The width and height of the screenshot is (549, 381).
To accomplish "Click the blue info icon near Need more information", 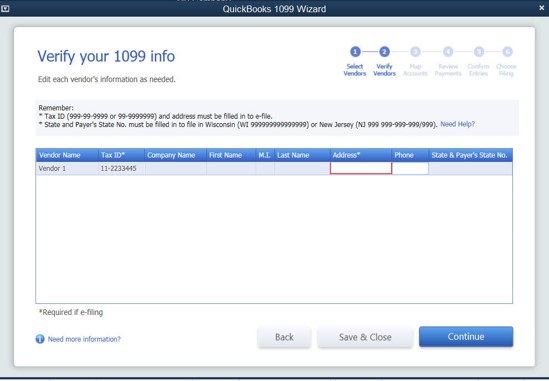I will [x=40, y=339].
